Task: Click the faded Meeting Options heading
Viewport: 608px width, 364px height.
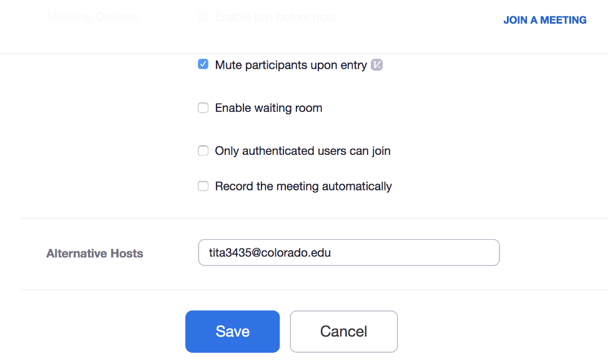Action: 92,17
